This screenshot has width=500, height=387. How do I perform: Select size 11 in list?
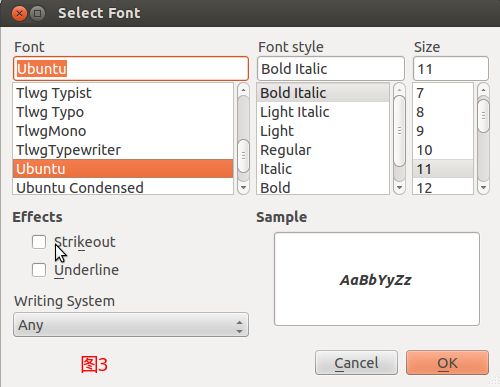pos(443,169)
